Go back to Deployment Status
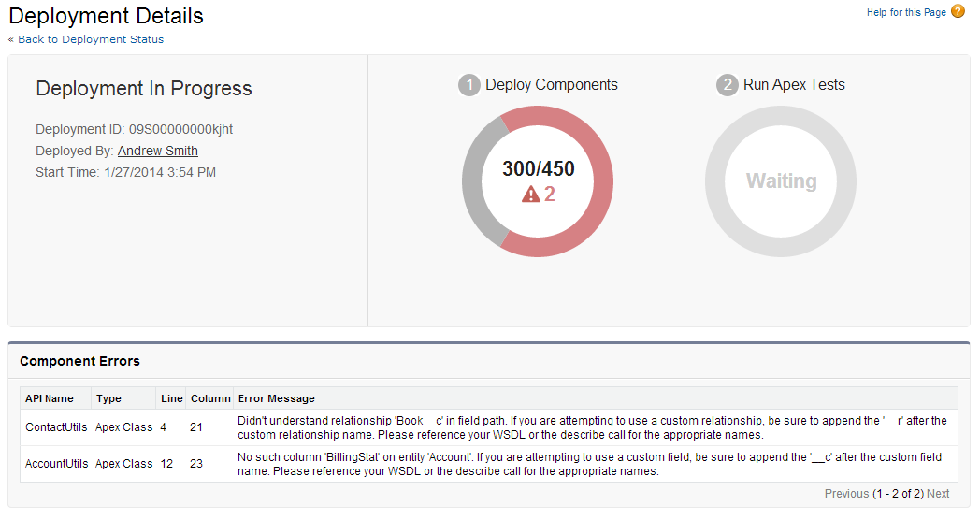 point(91,39)
